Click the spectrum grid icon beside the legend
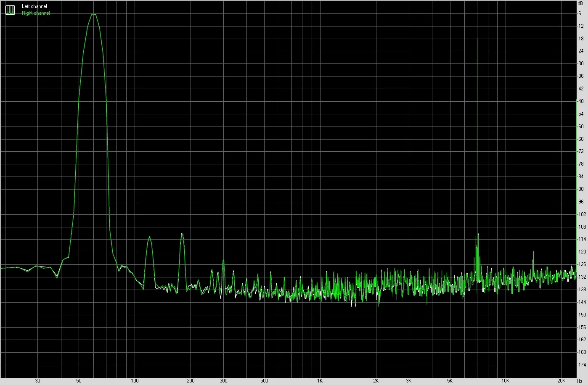 tap(10, 10)
